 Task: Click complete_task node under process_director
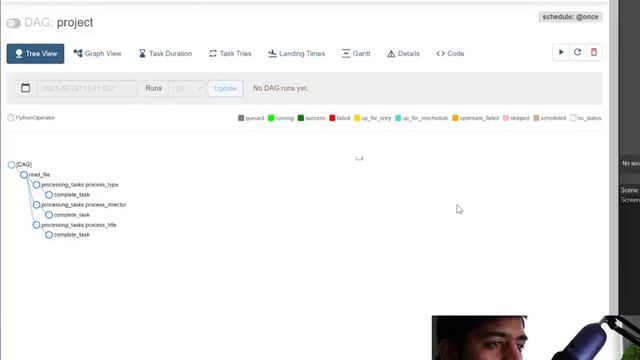click(x=49, y=215)
